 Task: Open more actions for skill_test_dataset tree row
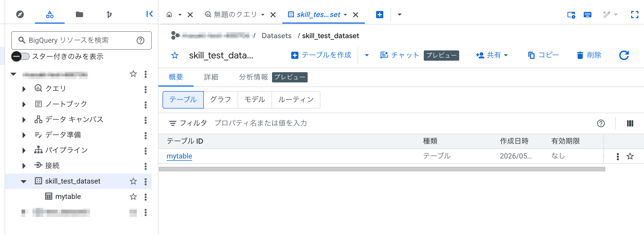[146, 181]
